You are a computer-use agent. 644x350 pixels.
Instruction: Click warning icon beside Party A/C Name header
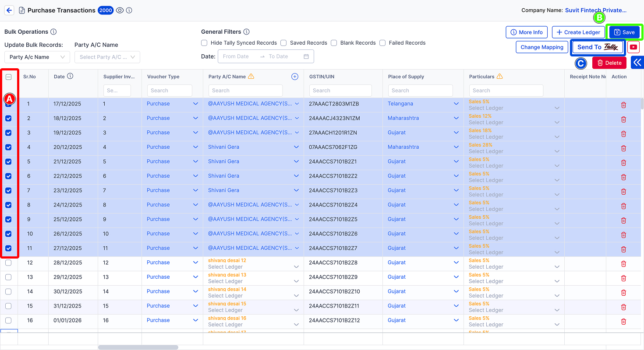tap(251, 76)
